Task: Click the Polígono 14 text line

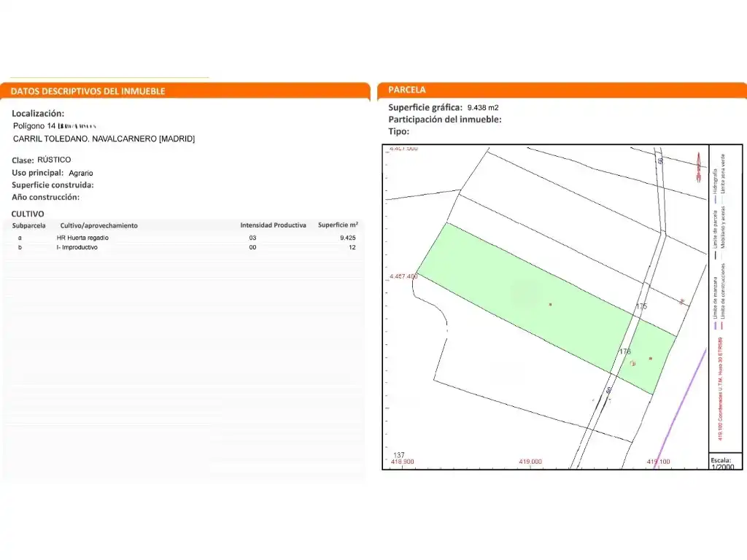Action: click(54, 125)
